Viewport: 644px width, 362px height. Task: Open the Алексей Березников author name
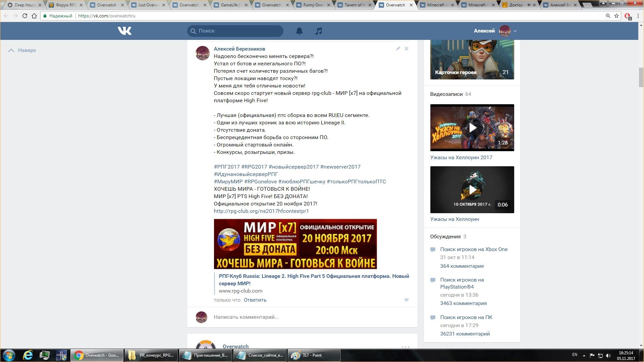[239, 49]
